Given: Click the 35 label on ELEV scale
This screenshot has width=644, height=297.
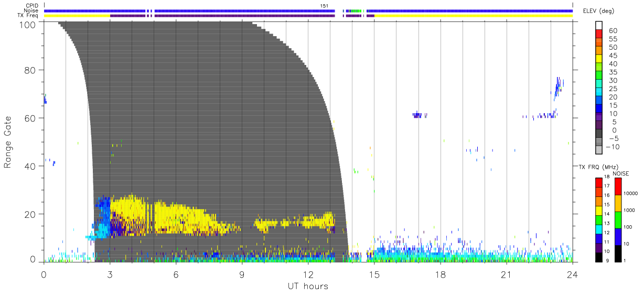Looking at the screenshot, I should tap(613, 72).
